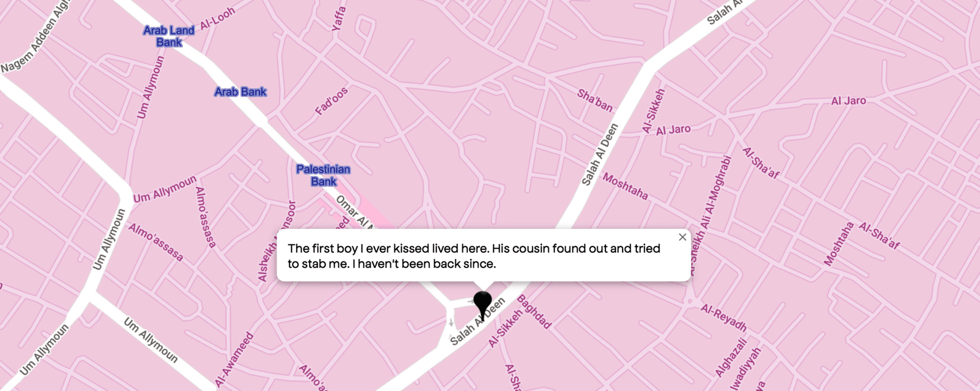Screen dimensions: 980x391
Task: Click the one-way arrow left of the pin
Action: tap(471, 301)
